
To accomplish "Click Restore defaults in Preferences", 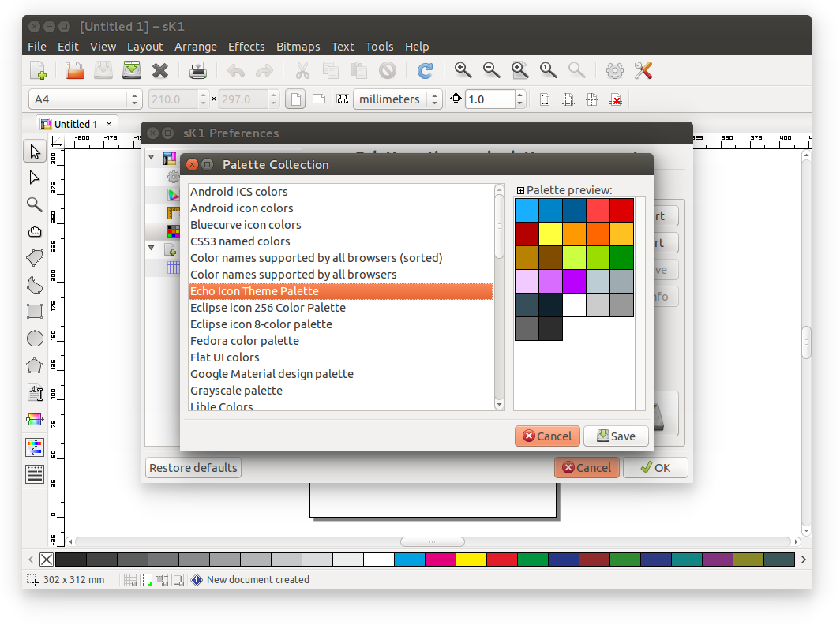I will tap(193, 468).
